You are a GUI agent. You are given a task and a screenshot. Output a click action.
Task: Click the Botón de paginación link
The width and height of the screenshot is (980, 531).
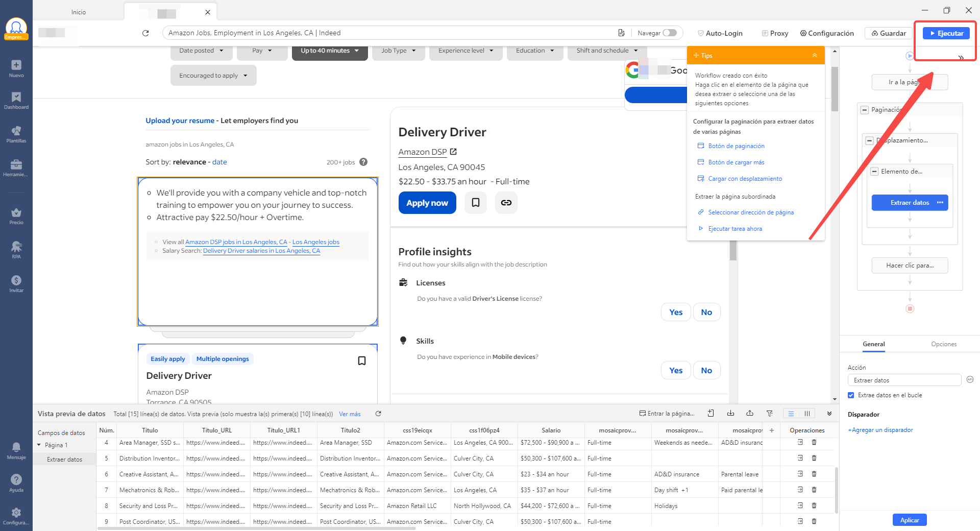pyautogui.click(x=736, y=146)
